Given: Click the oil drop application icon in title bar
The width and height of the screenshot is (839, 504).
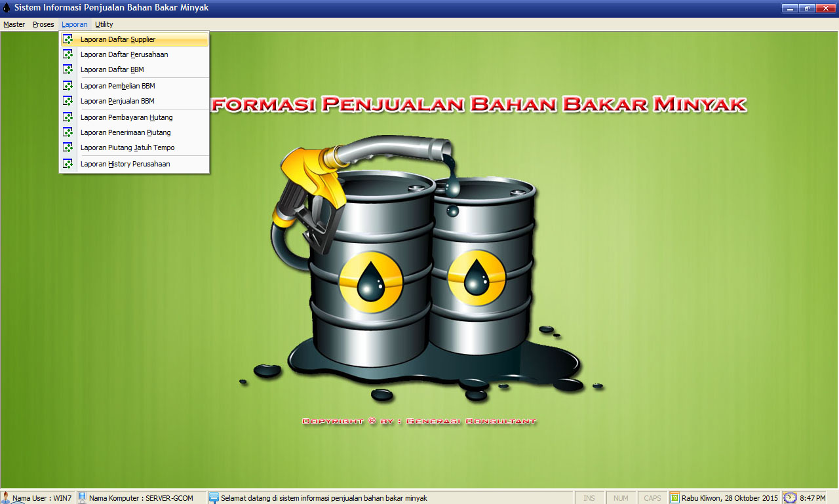Looking at the screenshot, I should point(7,8).
